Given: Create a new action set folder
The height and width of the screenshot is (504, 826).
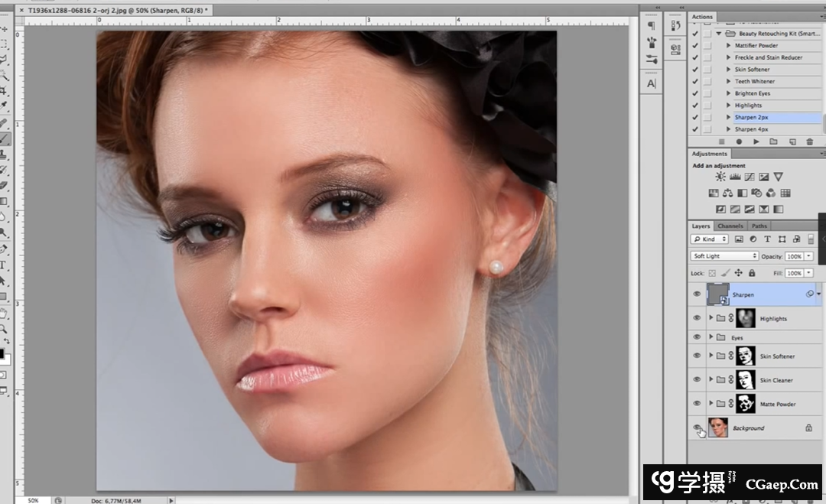Looking at the screenshot, I should coord(773,141).
